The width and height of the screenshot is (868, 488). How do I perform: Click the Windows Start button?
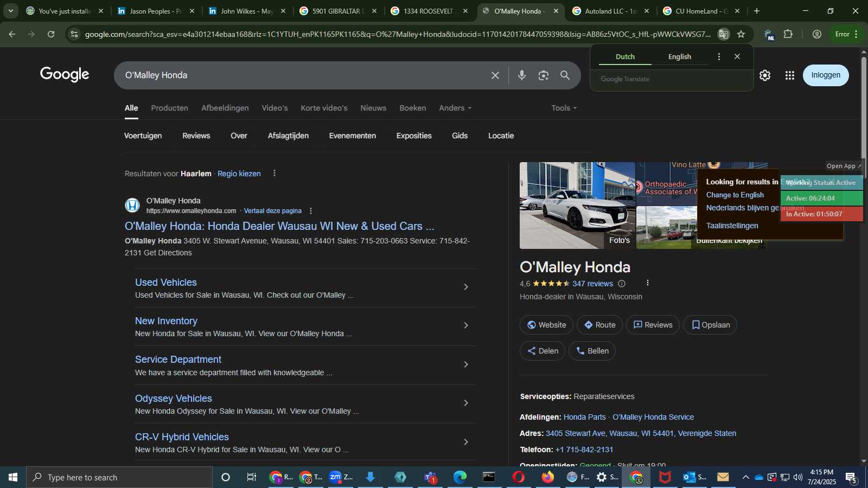point(13,477)
